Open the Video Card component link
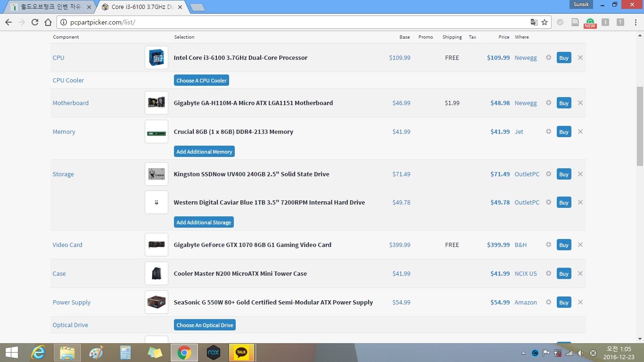Viewport: 644px width, 362px height. [67, 245]
